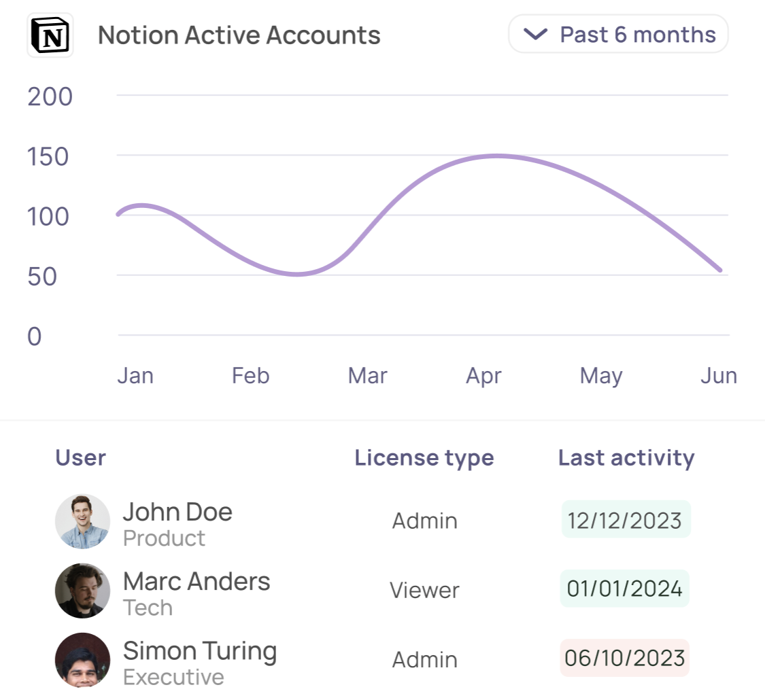765x700 pixels.
Task: Expand the License type column options
Action: click(424, 457)
